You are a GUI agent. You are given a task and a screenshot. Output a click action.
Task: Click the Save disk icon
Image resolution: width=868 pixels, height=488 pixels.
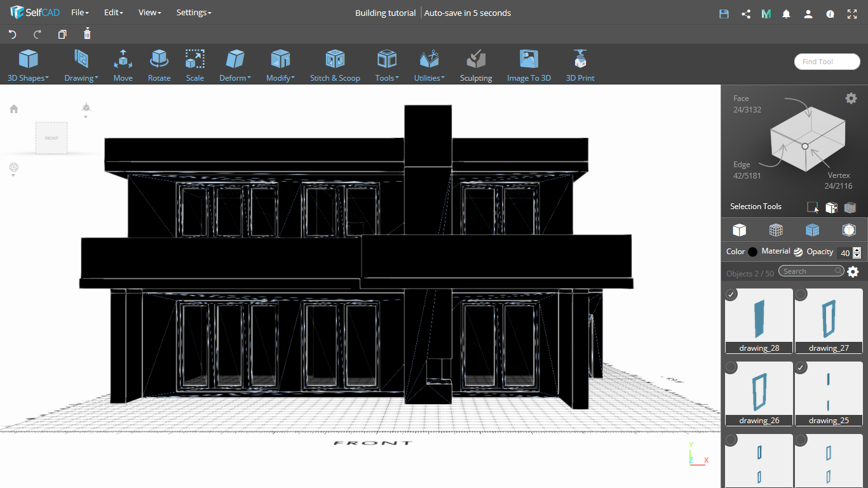(724, 13)
